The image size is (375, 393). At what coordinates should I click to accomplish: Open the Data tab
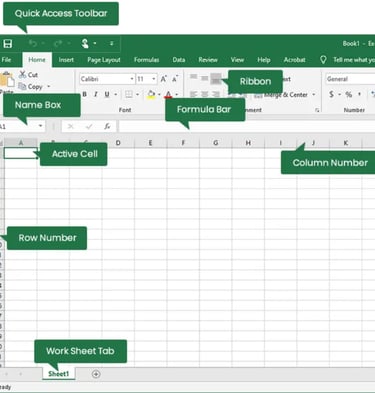point(179,60)
